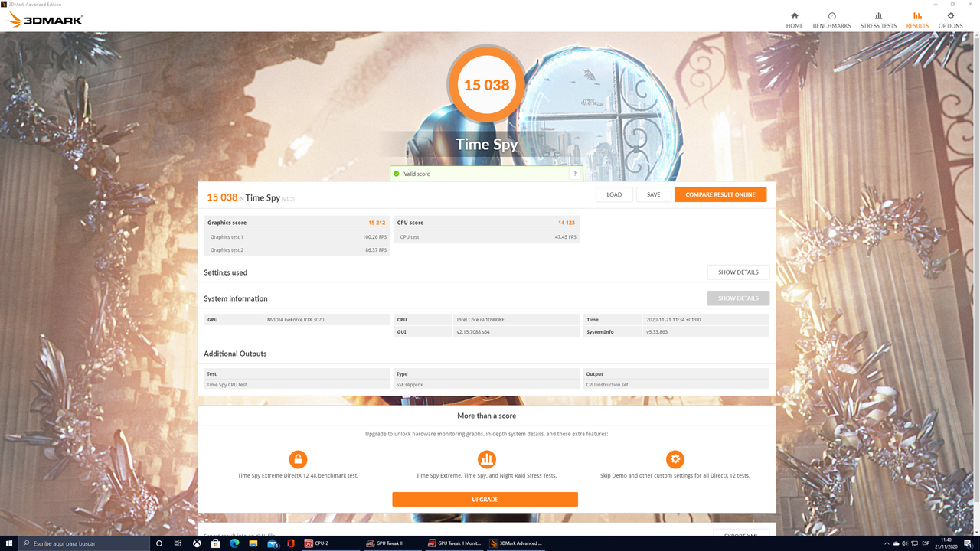Open the notification center icon
This screenshot has width=980, height=551.
click(x=968, y=543)
